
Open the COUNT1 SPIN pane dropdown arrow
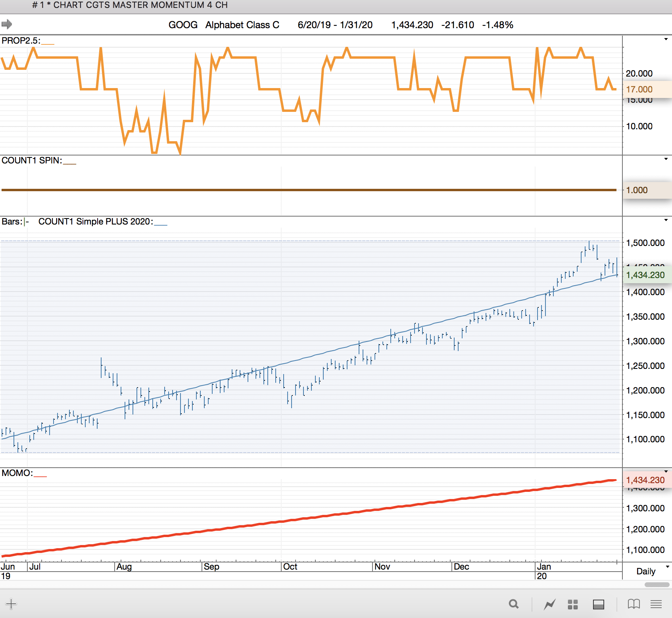point(666,159)
